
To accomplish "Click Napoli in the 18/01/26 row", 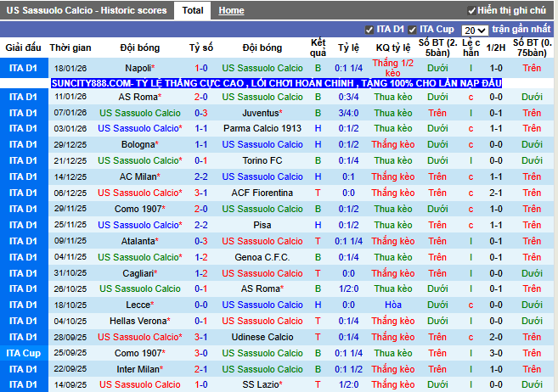I will 138,68.
